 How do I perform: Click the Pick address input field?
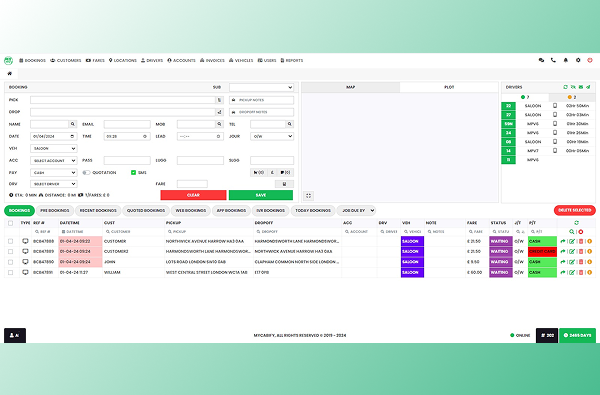123,100
